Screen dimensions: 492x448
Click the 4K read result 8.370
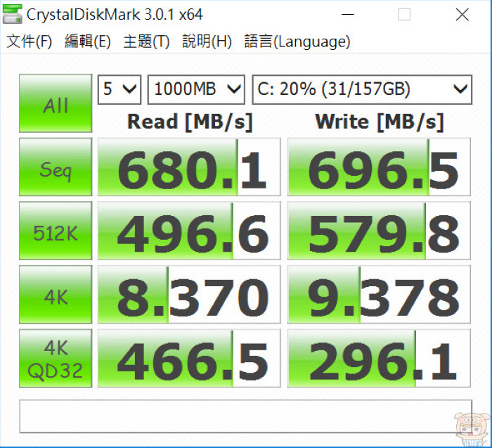(189, 295)
